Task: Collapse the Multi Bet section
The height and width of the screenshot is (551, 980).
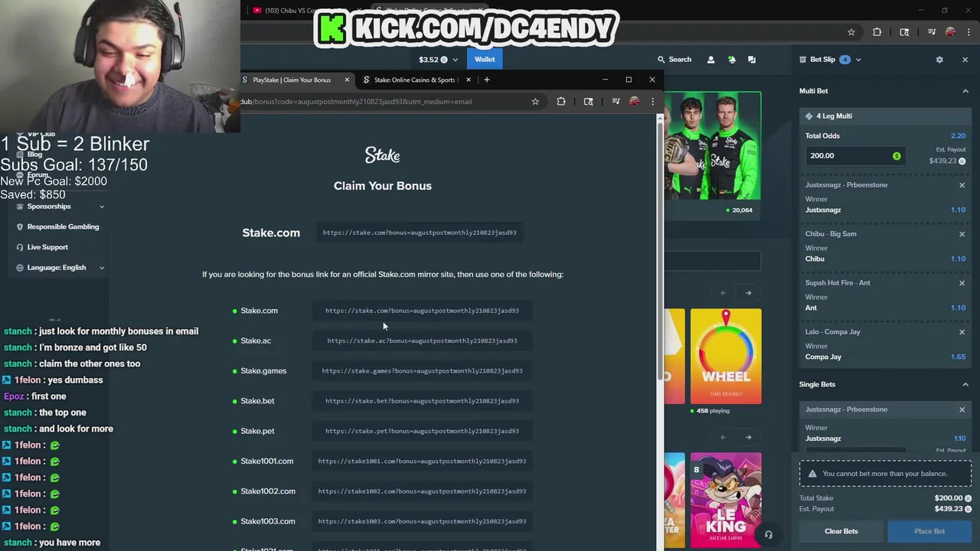Action: [965, 91]
